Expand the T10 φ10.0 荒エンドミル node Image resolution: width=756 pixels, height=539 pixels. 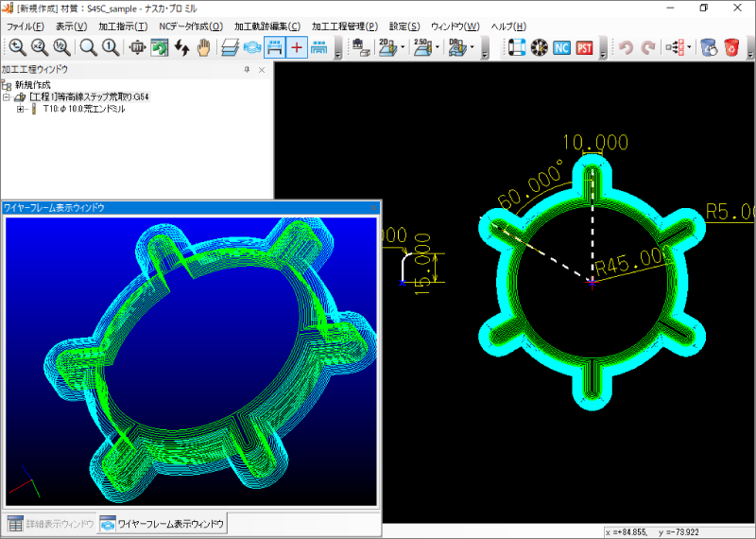click(x=20, y=109)
